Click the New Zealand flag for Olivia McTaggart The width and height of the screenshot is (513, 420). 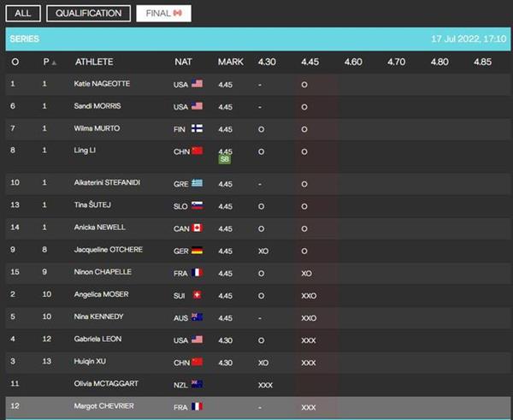197,385
